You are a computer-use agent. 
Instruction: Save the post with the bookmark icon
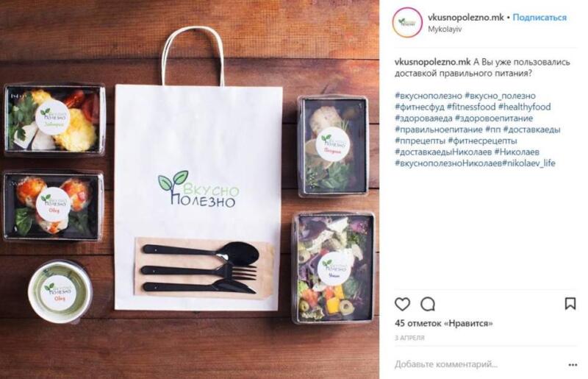(x=570, y=303)
